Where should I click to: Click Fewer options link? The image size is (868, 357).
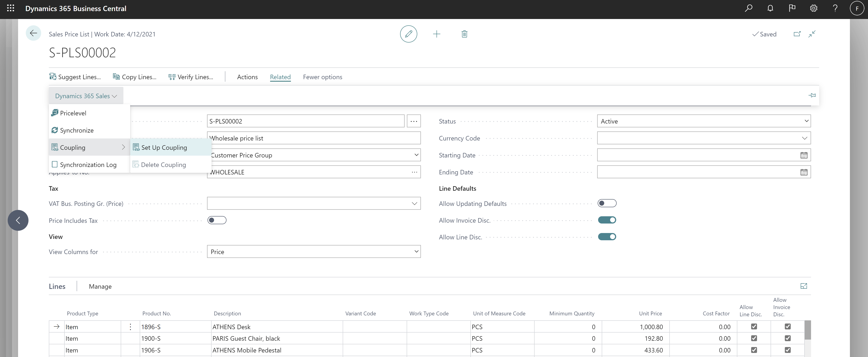(x=322, y=77)
